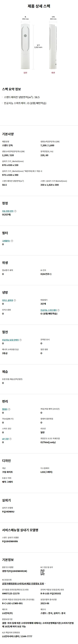The width and height of the screenshot is (78, 644).
Task: Click the info icon beside 자동 청정 관리
Action: point(15,211)
